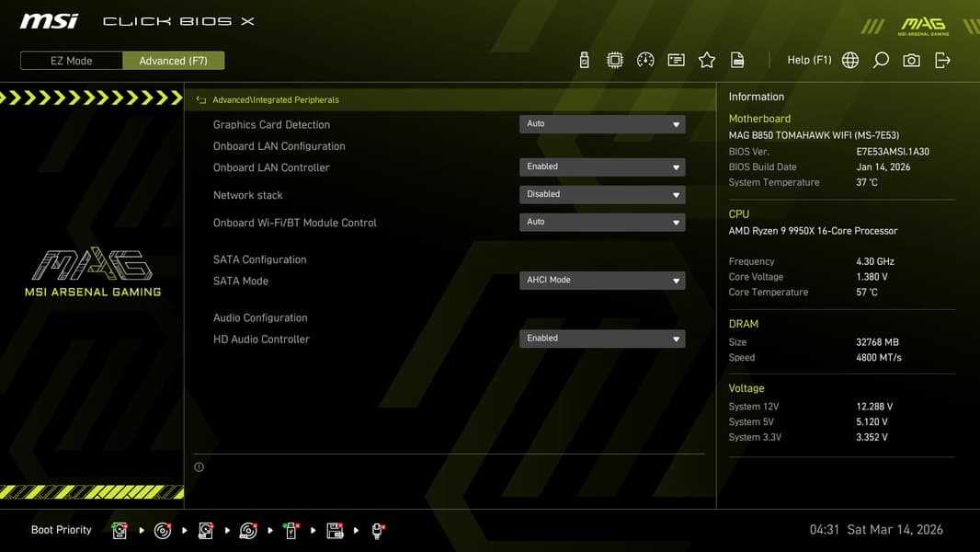Select the third boot device, USB hard disk
This screenshot has width=980, height=552.
click(x=206, y=531)
